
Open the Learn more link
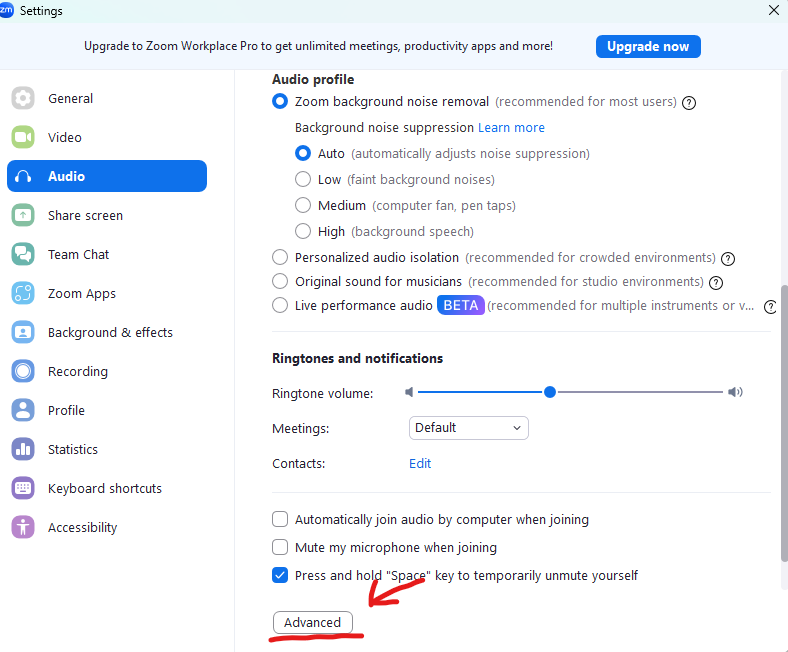pos(511,128)
